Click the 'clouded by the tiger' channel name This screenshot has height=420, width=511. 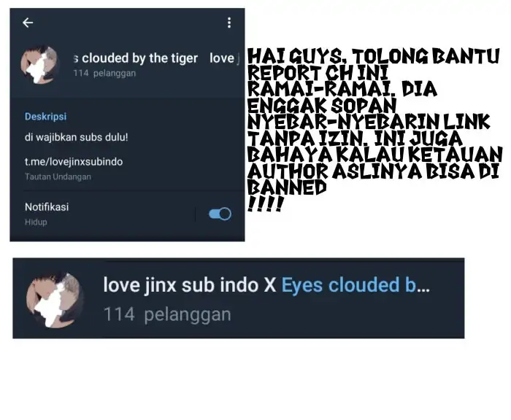coord(136,58)
